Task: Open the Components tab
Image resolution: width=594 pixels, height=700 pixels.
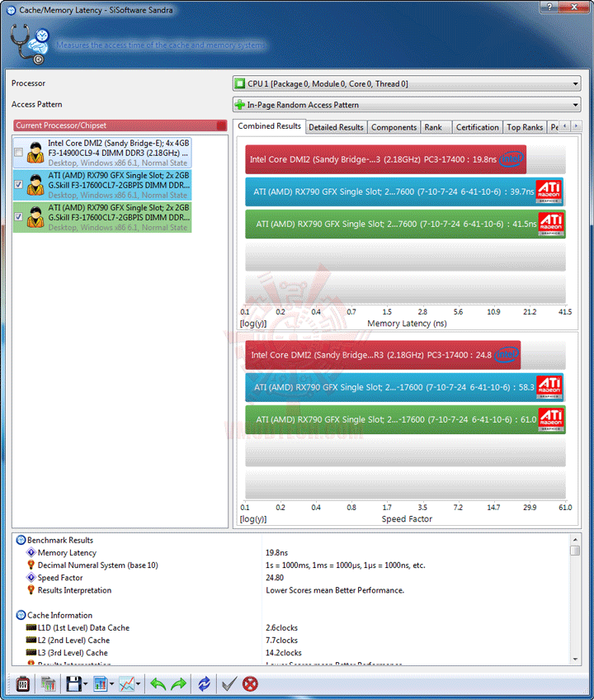Action: pos(394,127)
